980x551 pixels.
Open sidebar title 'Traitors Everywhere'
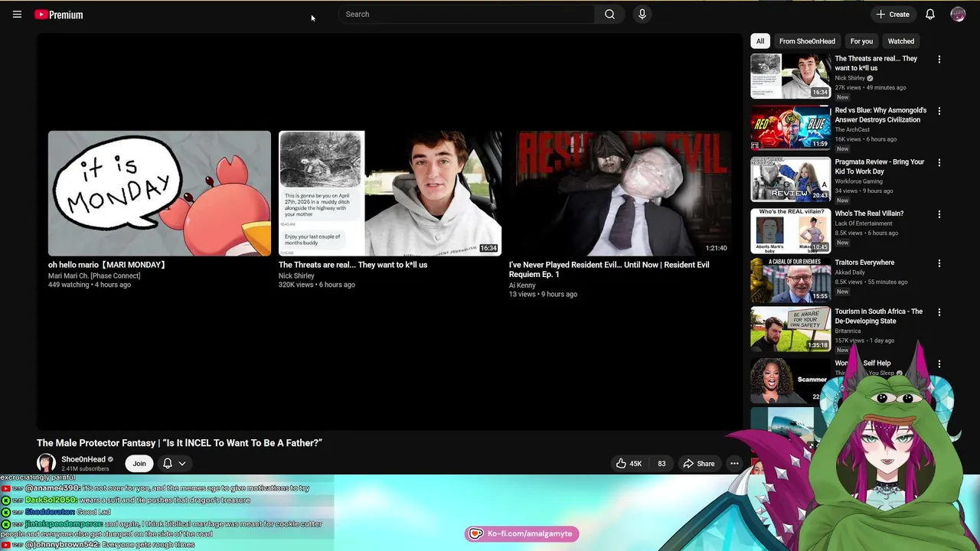pyautogui.click(x=864, y=262)
